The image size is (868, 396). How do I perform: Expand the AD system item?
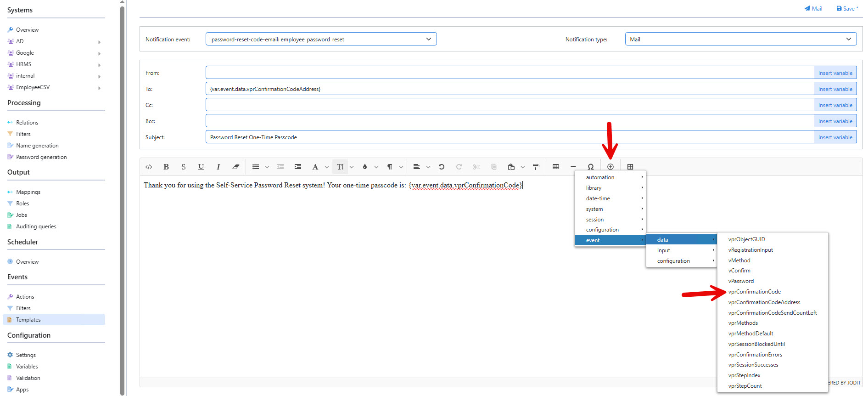[100, 42]
